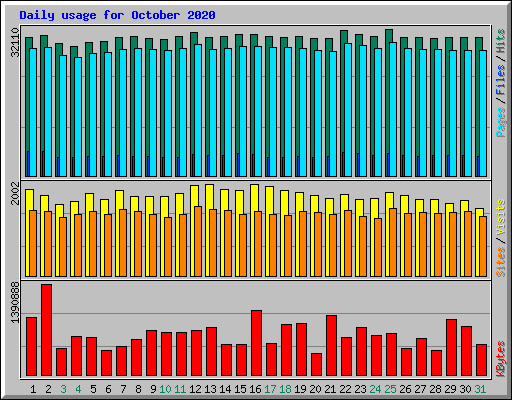Click the green day 25 label

pos(390,389)
